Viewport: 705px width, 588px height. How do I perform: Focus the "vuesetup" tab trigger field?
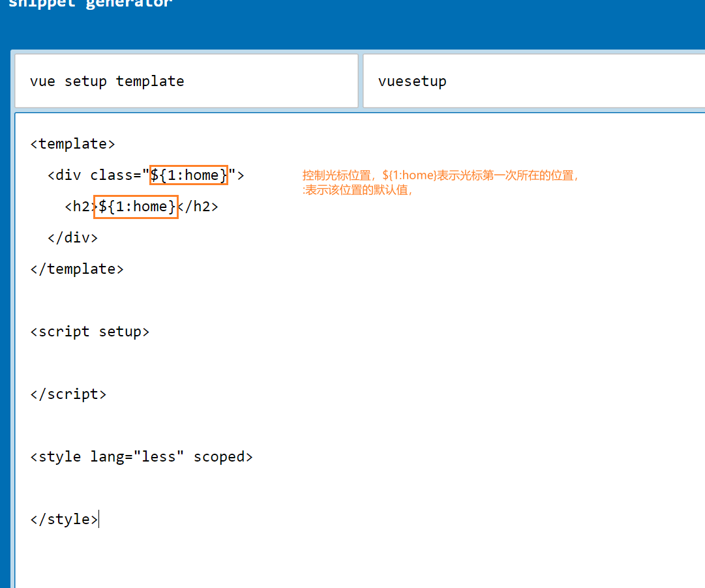pos(533,81)
